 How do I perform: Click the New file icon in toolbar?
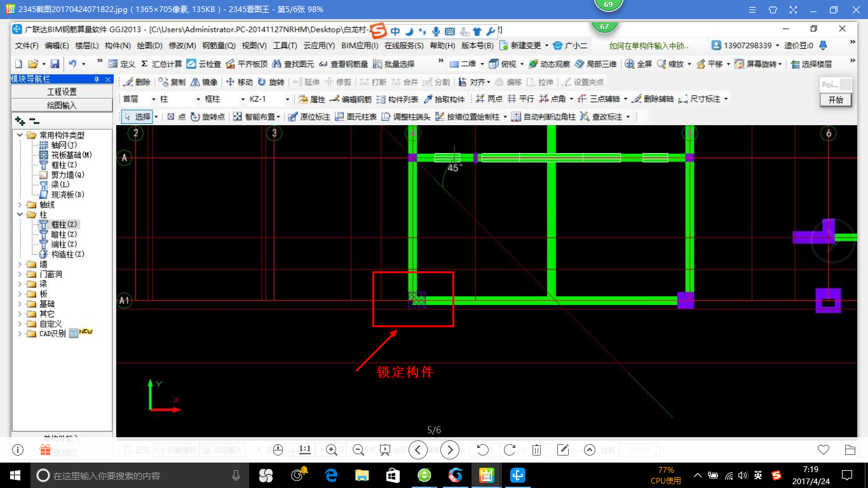coord(18,64)
